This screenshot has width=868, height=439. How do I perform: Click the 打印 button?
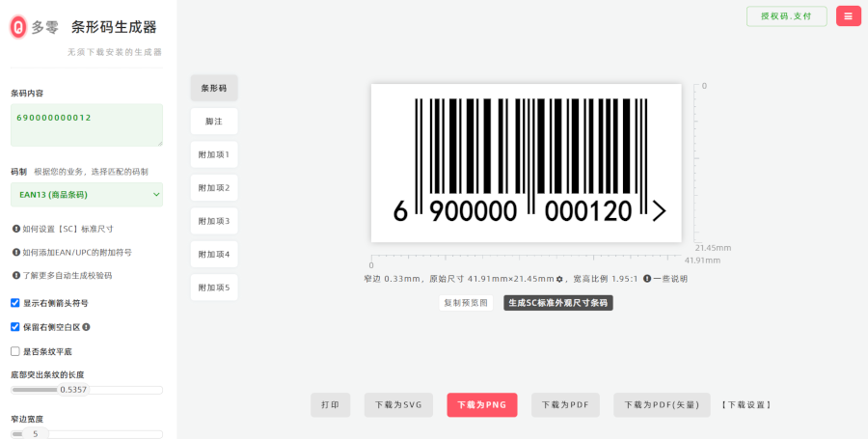pyautogui.click(x=331, y=404)
